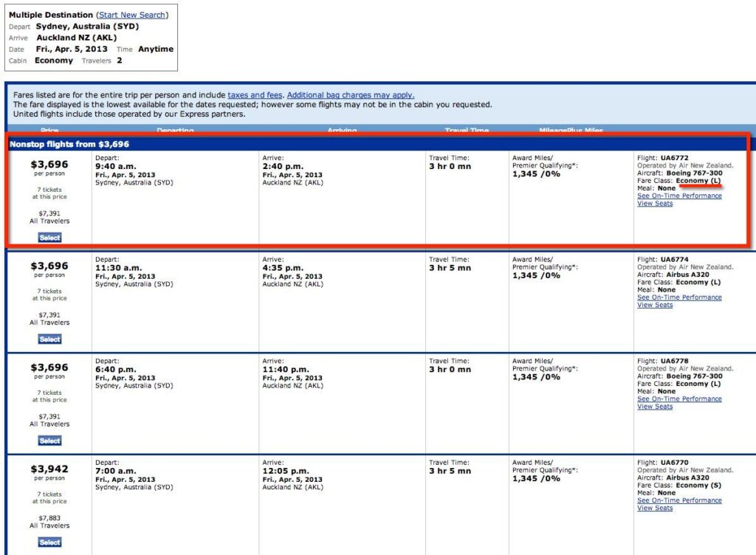The width and height of the screenshot is (756, 555).
Task: Click the $3,942 per person price
Action: [x=49, y=469]
